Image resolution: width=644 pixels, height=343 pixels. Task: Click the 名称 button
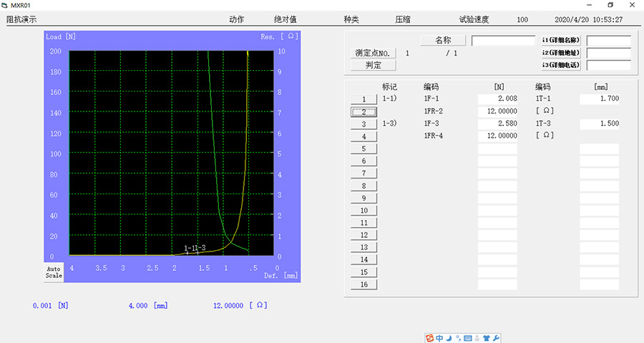click(443, 40)
